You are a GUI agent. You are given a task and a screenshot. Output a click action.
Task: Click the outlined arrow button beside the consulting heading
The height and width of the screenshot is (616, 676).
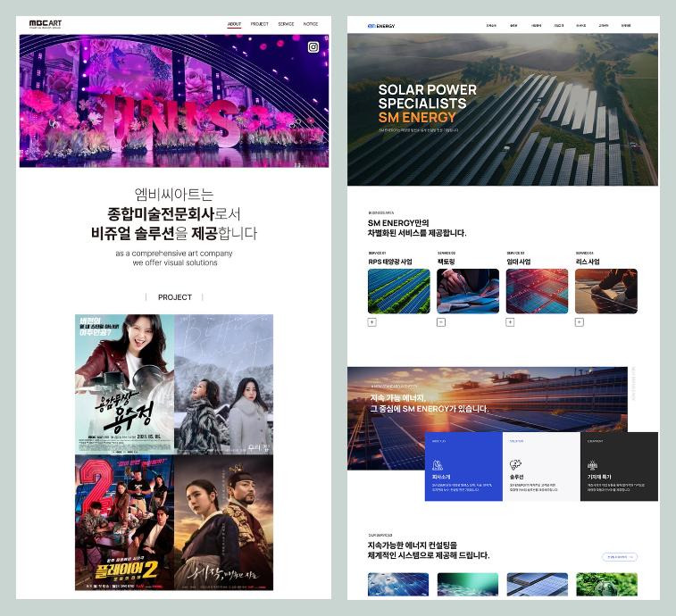point(619,557)
